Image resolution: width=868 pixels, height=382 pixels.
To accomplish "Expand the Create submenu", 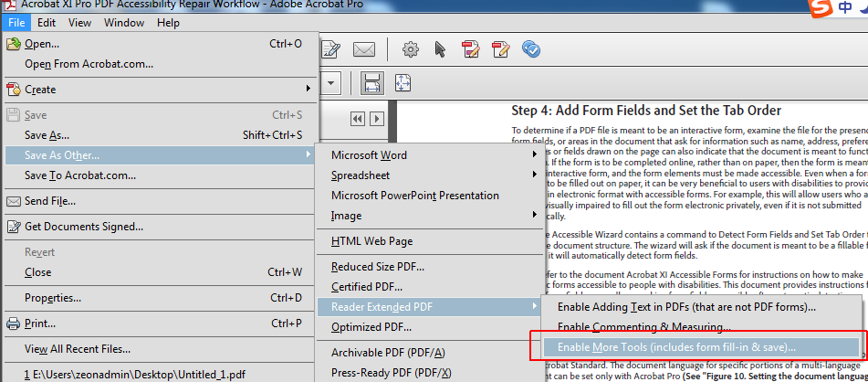I will pyautogui.click(x=161, y=90).
